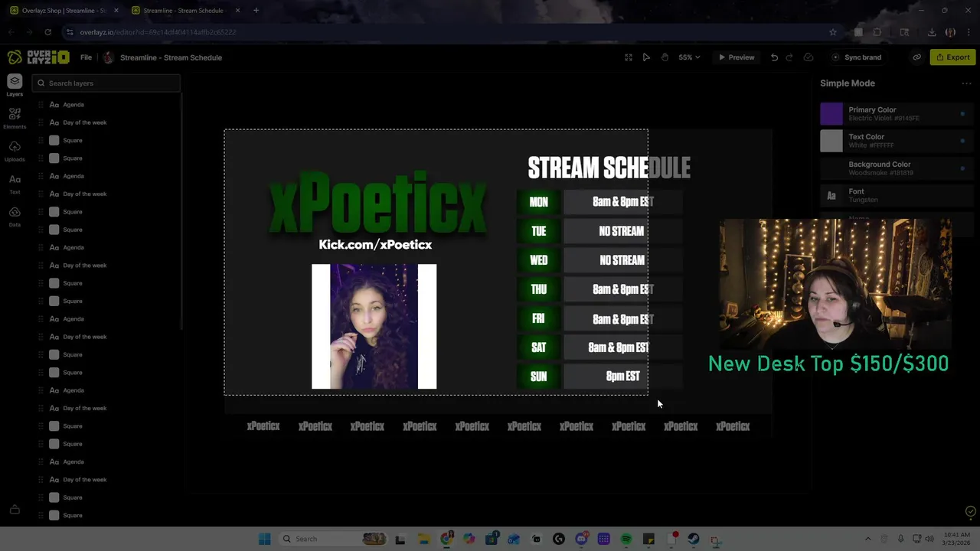Viewport: 980px width, 551px height.
Task: Open the File menu
Action: pyautogui.click(x=86, y=57)
